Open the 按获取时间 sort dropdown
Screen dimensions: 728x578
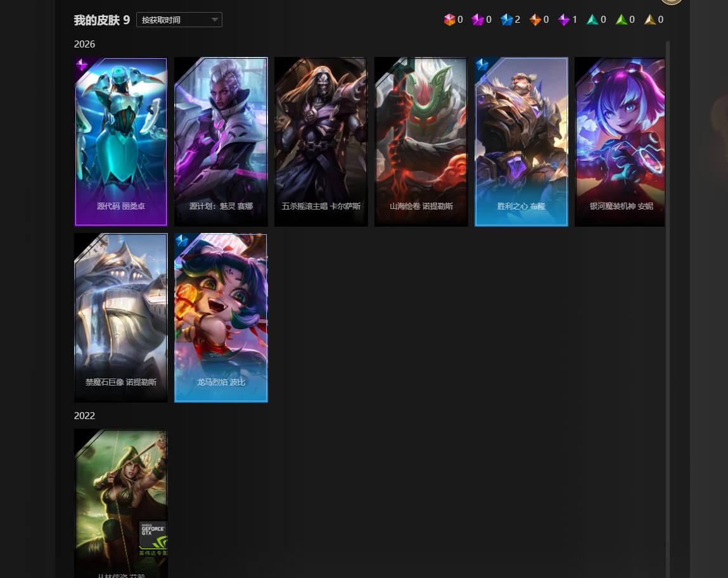(179, 20)
